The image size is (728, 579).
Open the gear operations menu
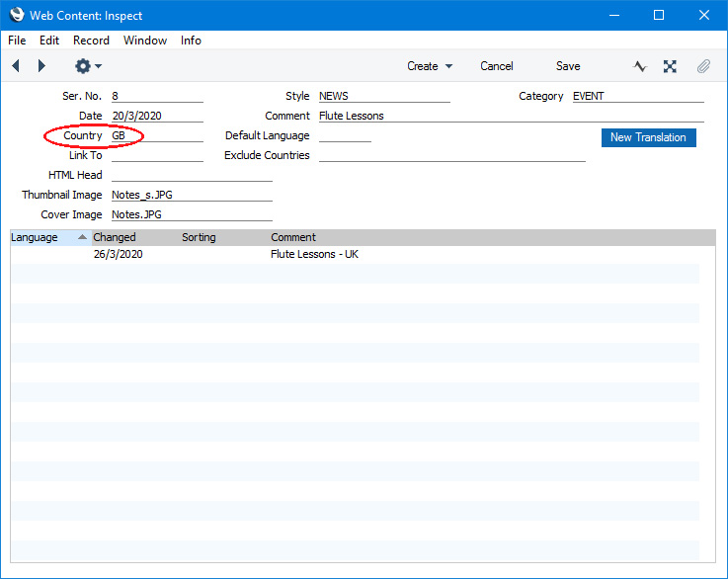(88, 66)
